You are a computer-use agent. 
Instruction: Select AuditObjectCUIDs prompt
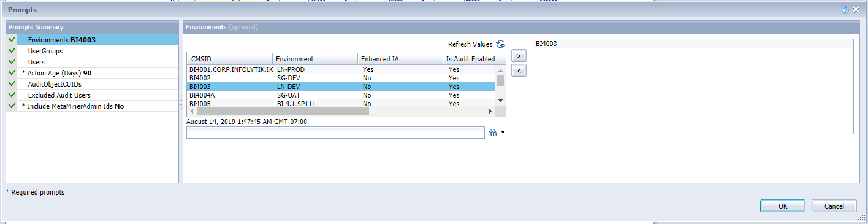(93, 84)
